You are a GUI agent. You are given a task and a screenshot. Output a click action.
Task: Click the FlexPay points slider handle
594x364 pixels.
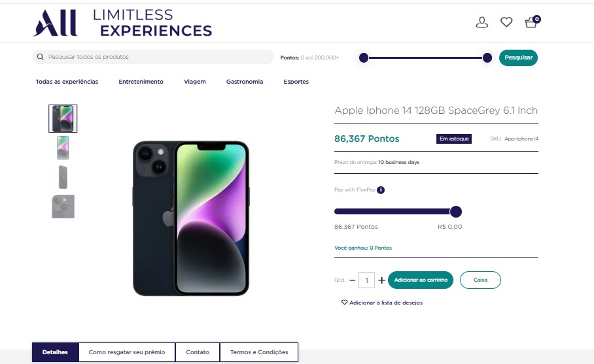coord(456,212)
